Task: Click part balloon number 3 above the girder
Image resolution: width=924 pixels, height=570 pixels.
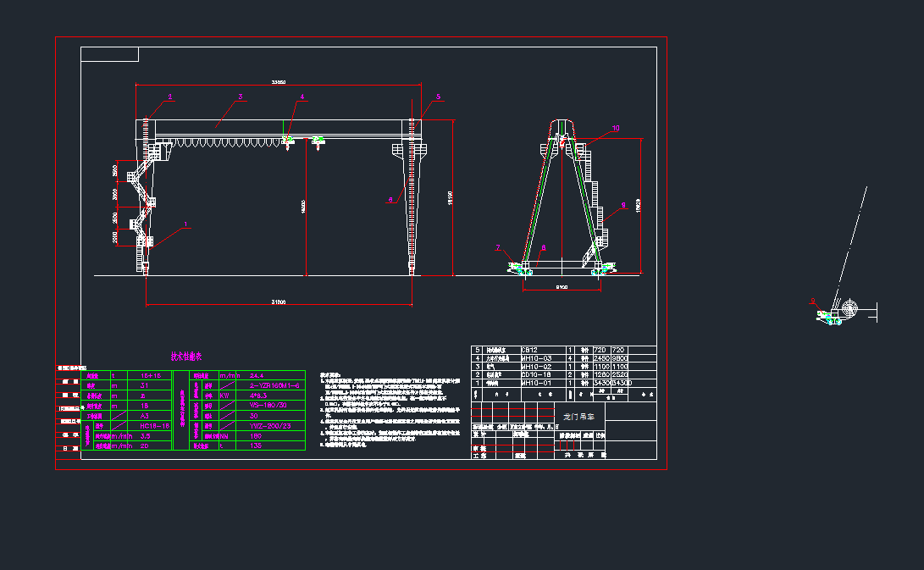Action: (x=240, y=97)
